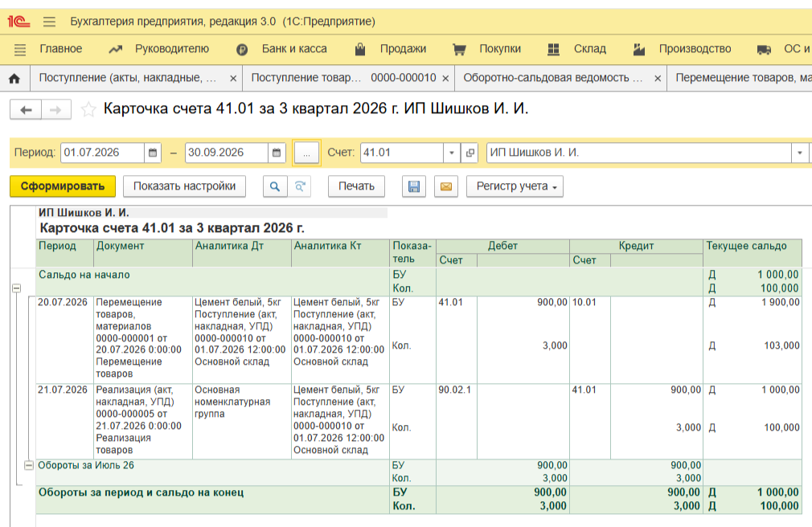Click the ОС truck icon
The height and width of the screenshot is (527, 812).
[x=764, y=50]
